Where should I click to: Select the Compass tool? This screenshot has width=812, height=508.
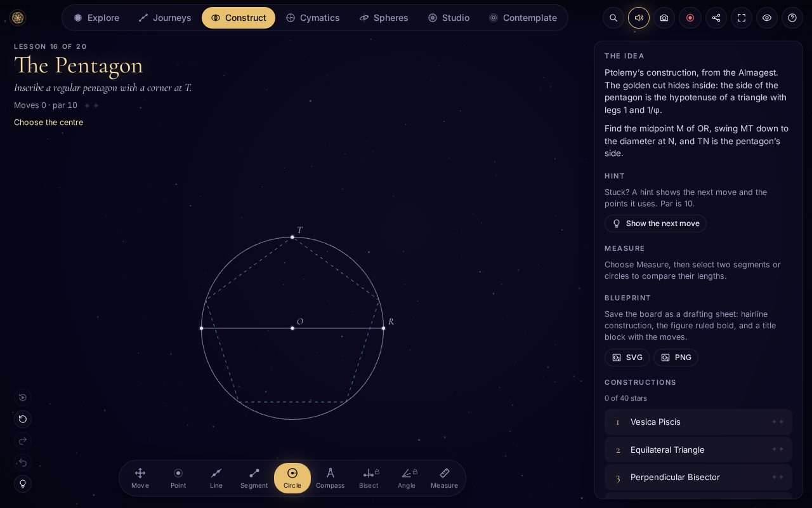(x=331, y=478)
